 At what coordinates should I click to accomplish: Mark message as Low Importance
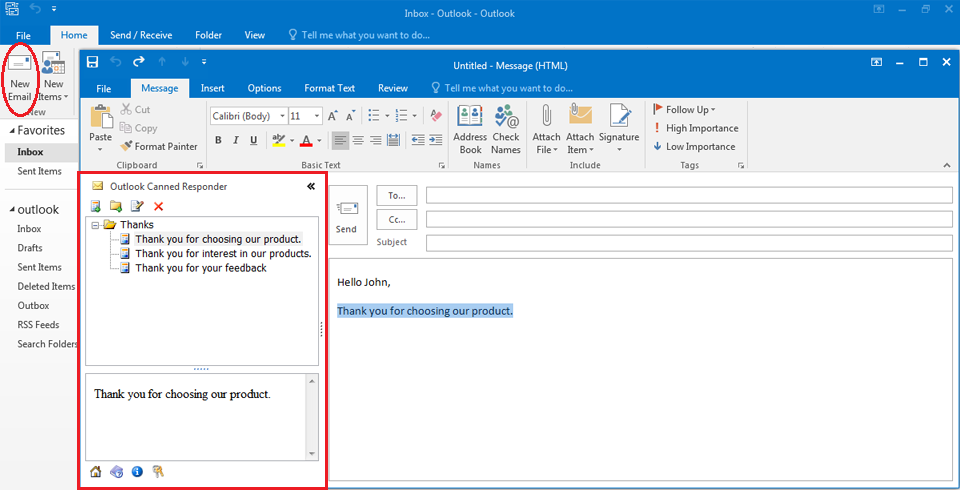coord(694,146)
